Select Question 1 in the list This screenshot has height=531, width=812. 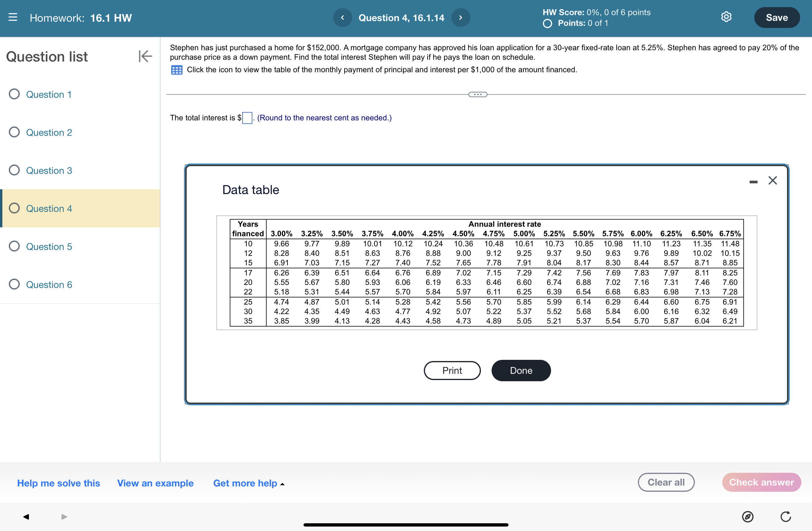[49, 94]
